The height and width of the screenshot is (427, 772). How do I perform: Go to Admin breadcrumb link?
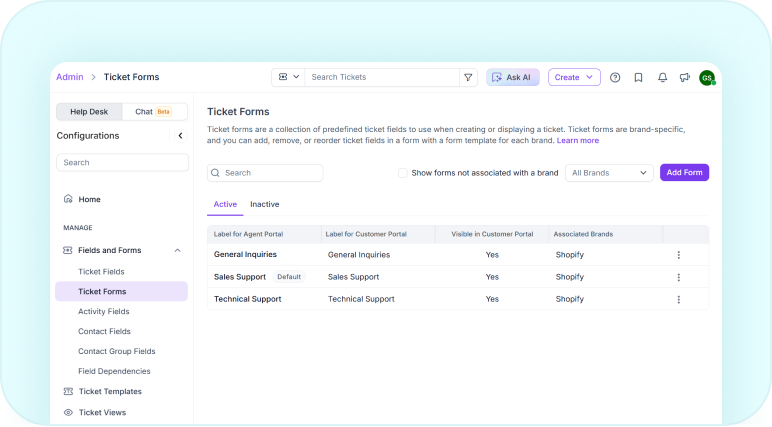(x=69, y=77)
